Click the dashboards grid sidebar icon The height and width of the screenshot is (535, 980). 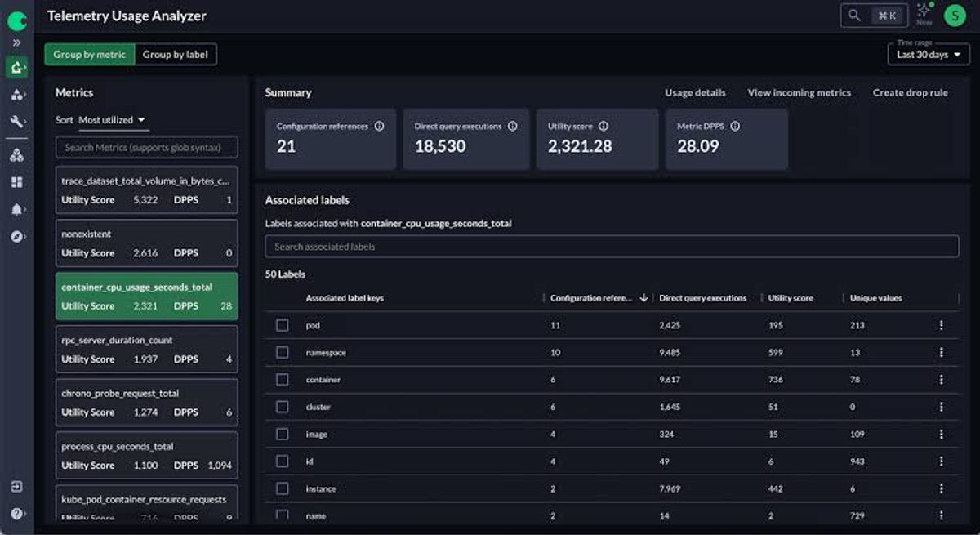[x=17, y=182]
